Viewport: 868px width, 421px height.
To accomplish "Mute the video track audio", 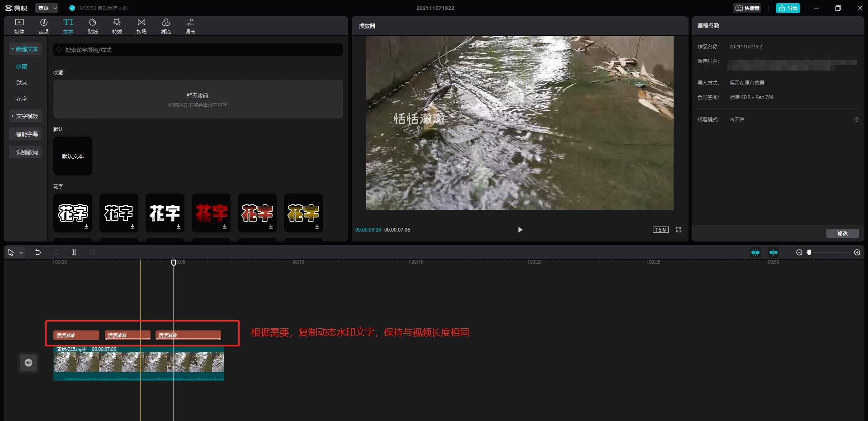I will (28, 363).
